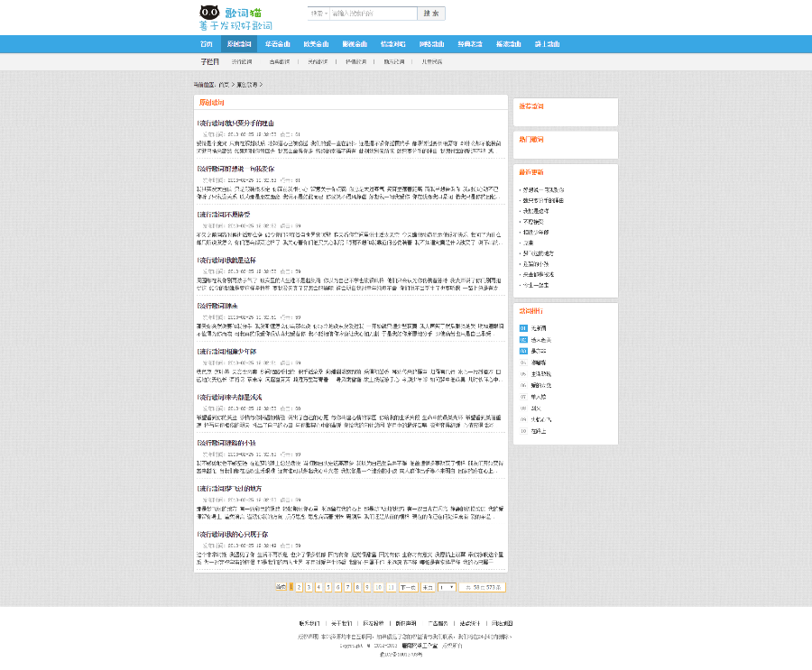The width and height of the screenshot is (812, 670).
Task: Open the 儿童歌词 sub-column link
Action: [432, 61]
